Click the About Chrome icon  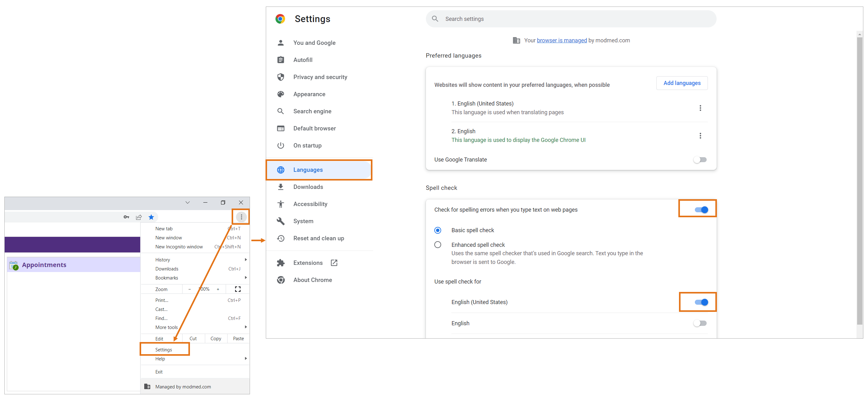(281, 280)
